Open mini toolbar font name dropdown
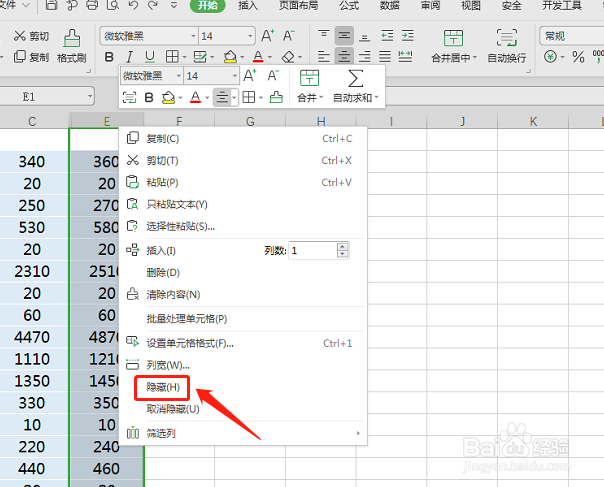Image resolution: width=604 pixels, height=487 pixels. 178,76
